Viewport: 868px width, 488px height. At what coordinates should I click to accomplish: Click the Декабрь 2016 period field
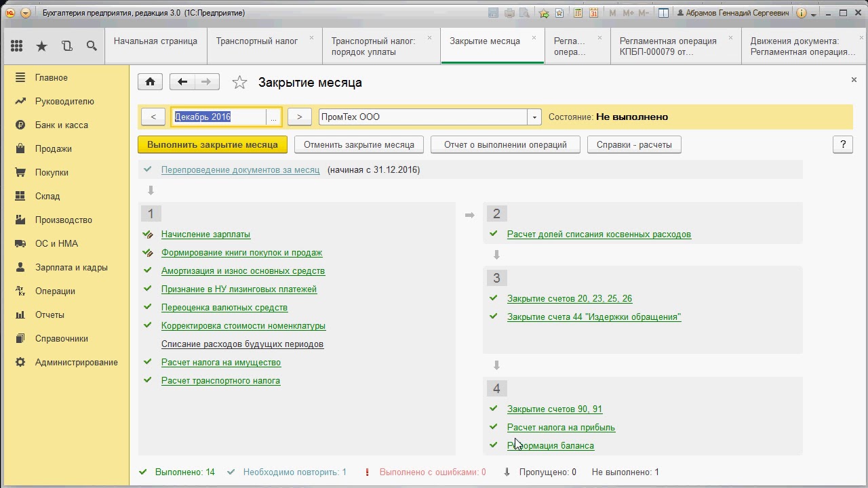pyautogui.click(x=218, y=117)
